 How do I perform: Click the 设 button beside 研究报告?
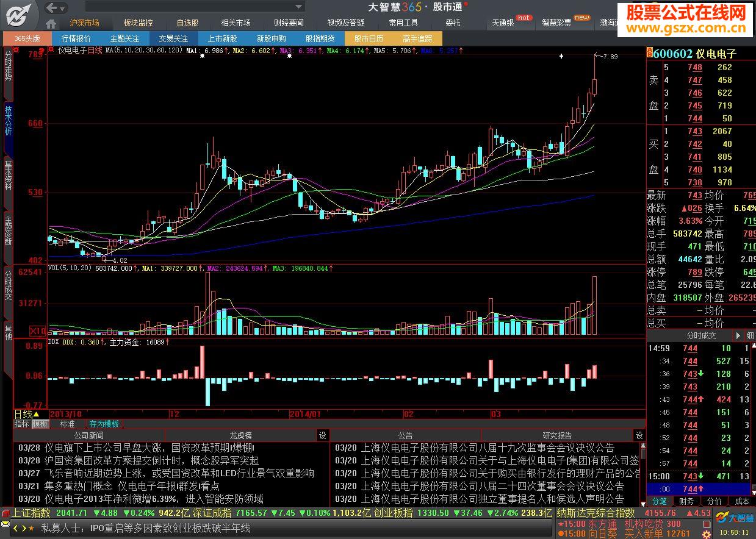[x=639, y=435]
